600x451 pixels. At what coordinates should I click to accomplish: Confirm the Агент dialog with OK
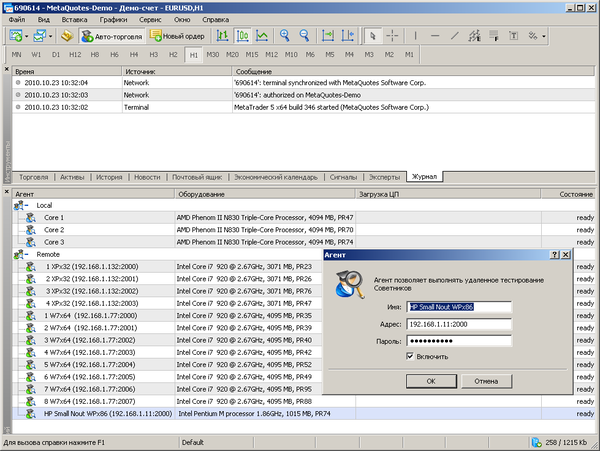pos(431,381)
